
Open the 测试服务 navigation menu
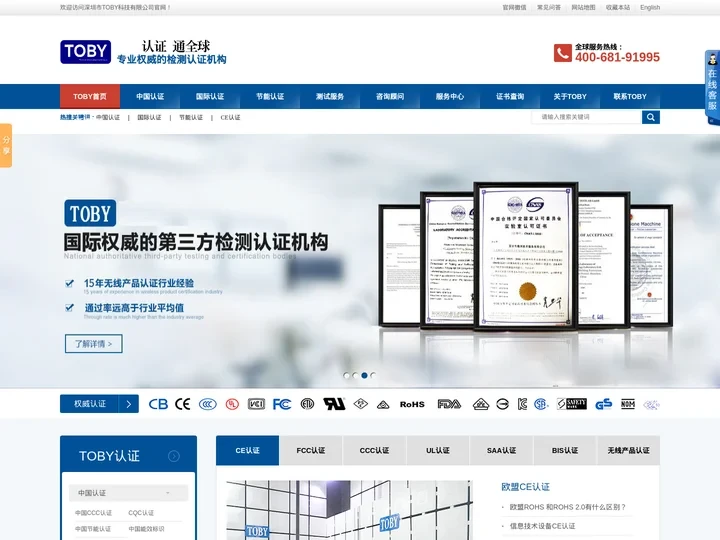[x=330, y=96]
